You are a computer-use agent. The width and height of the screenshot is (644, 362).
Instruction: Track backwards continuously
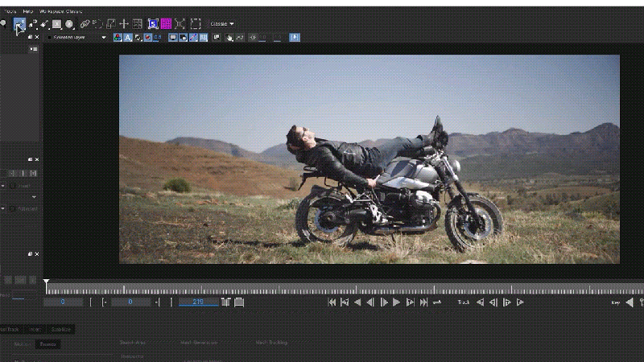tap(480, 302)
